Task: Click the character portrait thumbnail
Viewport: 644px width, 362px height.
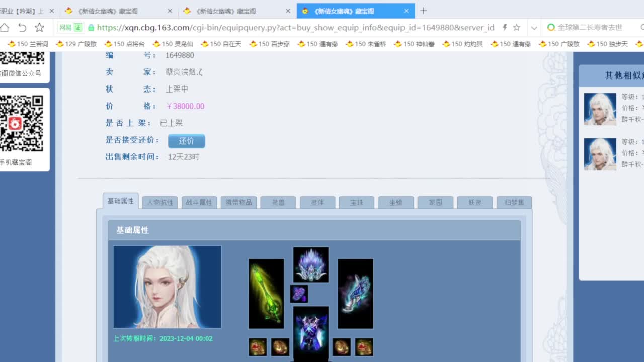Action: coord(167,286)
